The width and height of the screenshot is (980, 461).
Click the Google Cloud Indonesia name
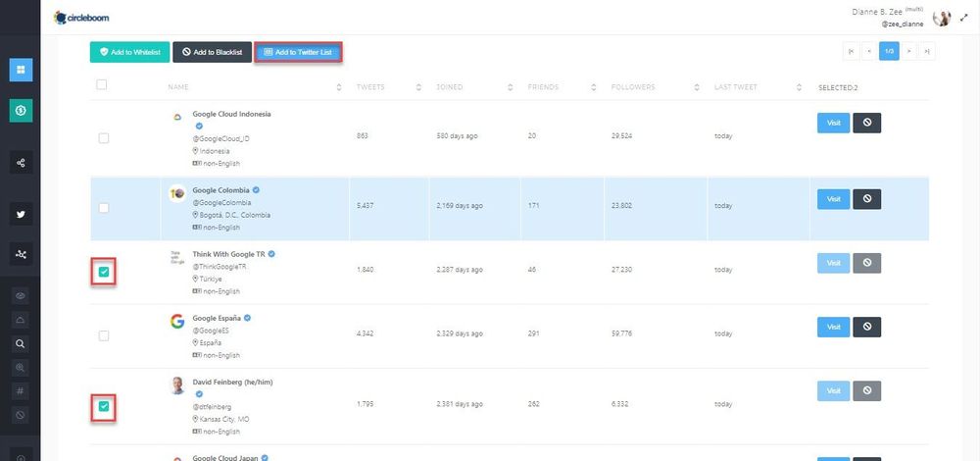pos(231,115)
